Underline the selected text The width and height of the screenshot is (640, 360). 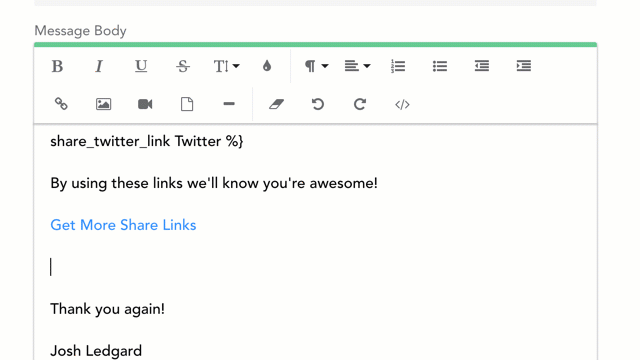tap(141, 66)
